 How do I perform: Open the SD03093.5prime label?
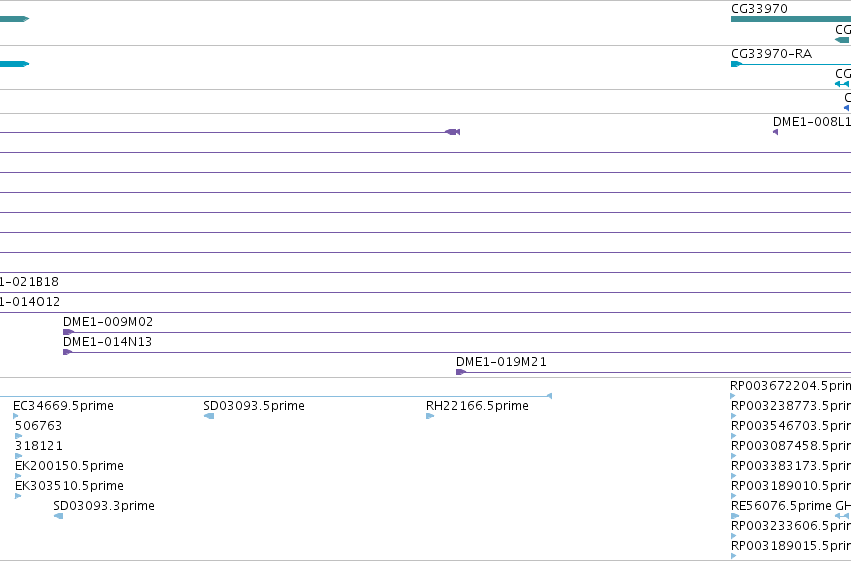click(x=254, y=406)
